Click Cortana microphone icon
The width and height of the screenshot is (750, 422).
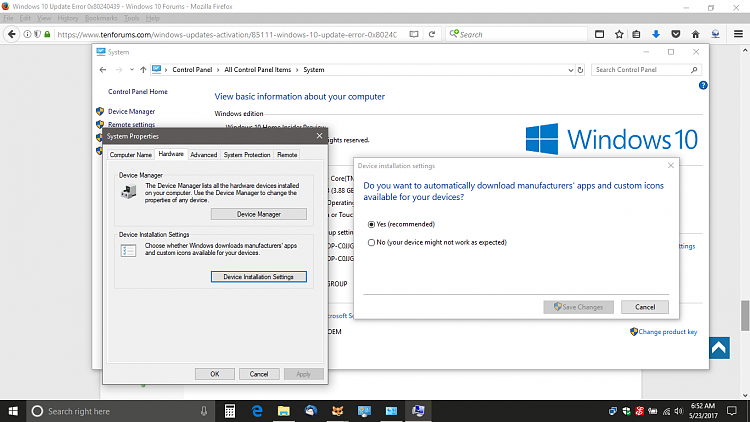click(204, 411)
